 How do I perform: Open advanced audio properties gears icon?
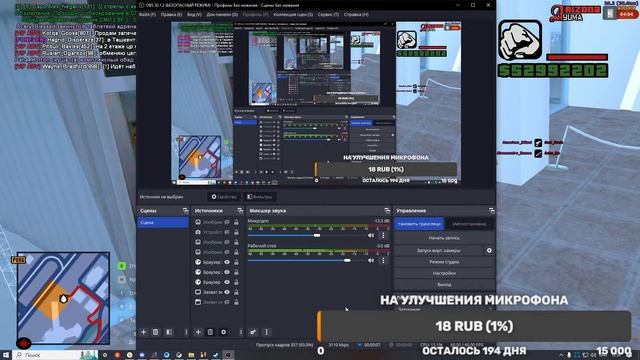(253, 332)
